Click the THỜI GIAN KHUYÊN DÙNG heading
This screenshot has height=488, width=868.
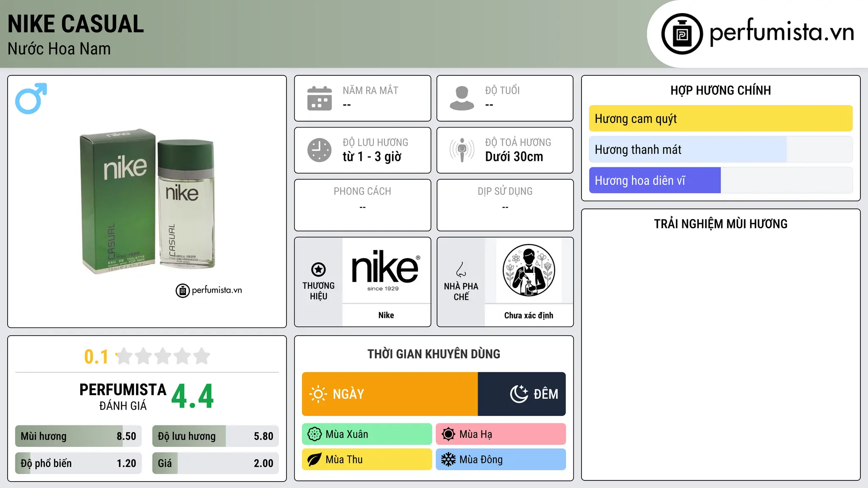click(434, 354)
